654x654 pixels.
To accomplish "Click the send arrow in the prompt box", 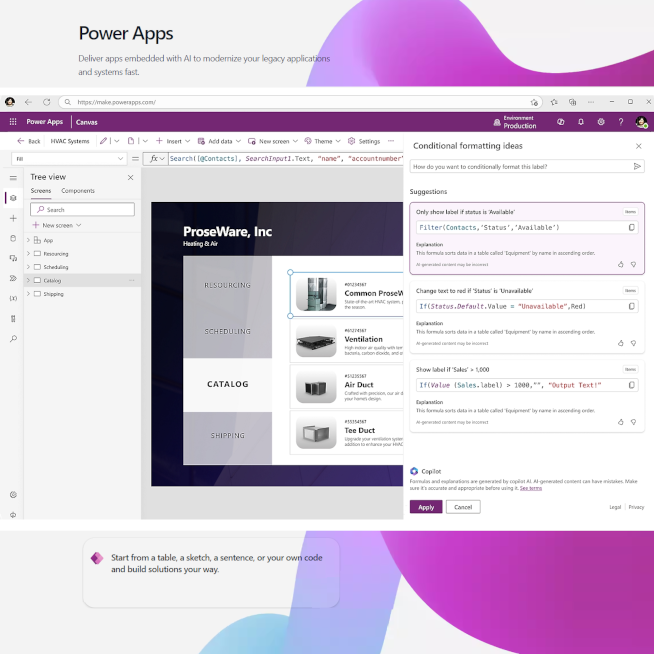I will tap(637, 166).
